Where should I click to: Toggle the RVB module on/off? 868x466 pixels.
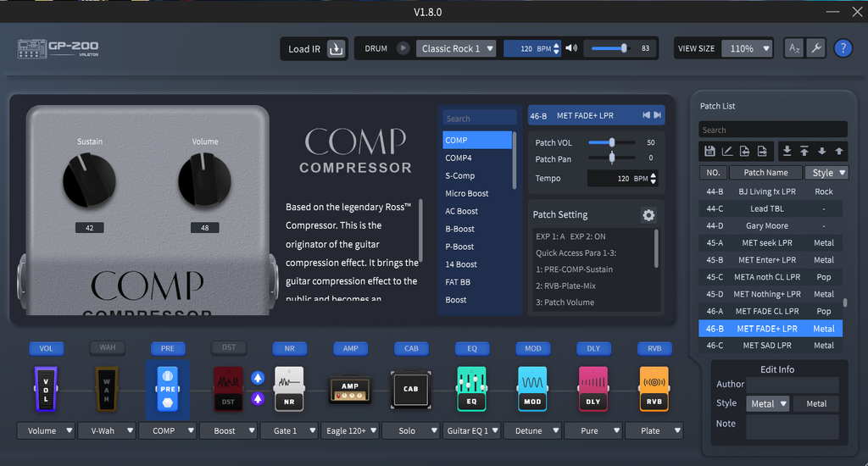(655, 348)
